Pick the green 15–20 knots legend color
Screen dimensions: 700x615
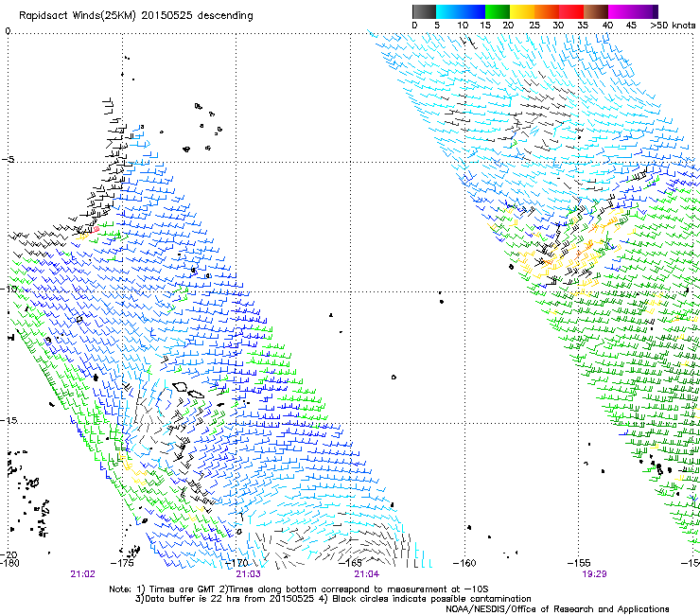pos(498,11)
